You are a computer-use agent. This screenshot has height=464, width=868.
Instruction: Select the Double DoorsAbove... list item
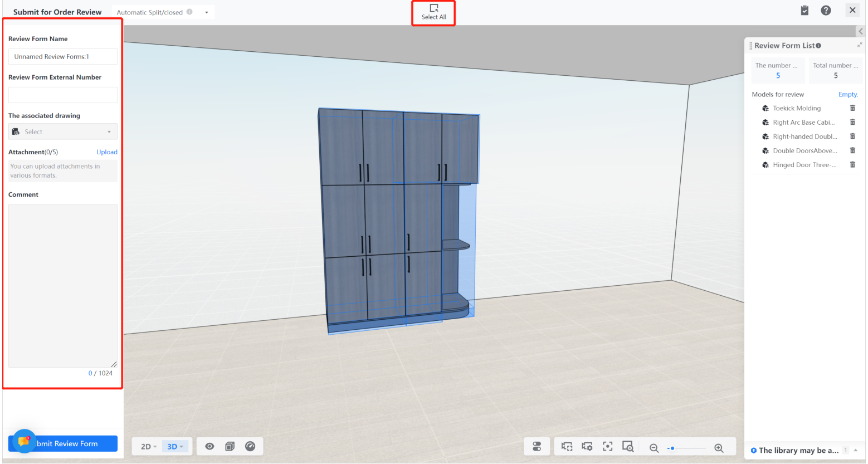coord(805,151)
